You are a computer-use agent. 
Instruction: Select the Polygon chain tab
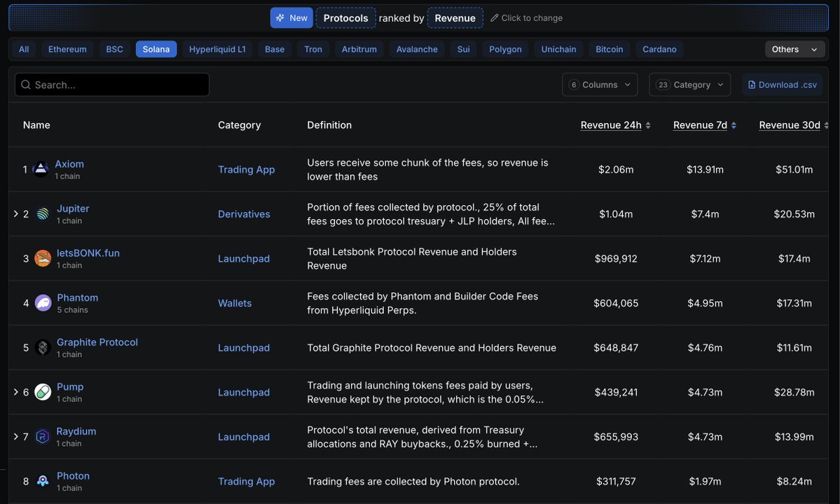505,49
